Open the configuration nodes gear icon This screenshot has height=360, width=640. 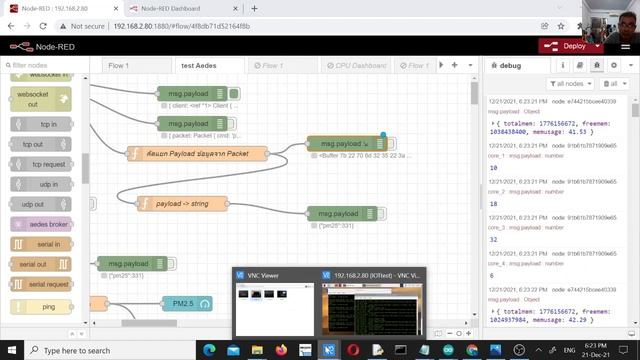(613, 65)
